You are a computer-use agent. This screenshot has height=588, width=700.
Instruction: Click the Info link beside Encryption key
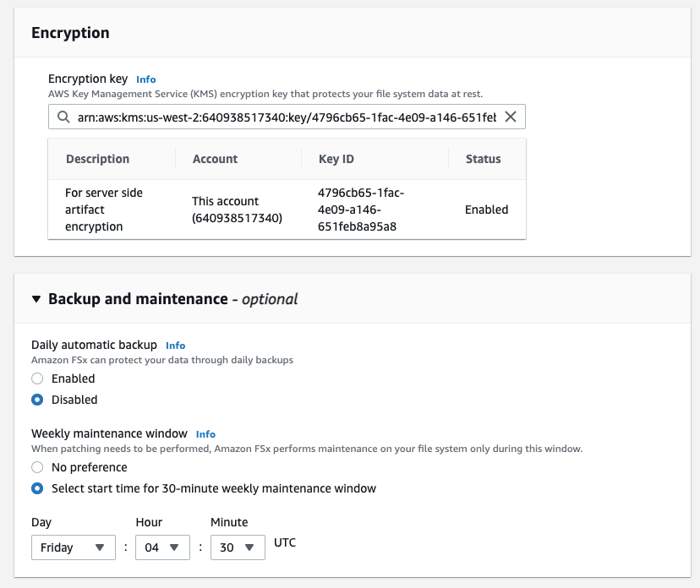pos(145,79)
